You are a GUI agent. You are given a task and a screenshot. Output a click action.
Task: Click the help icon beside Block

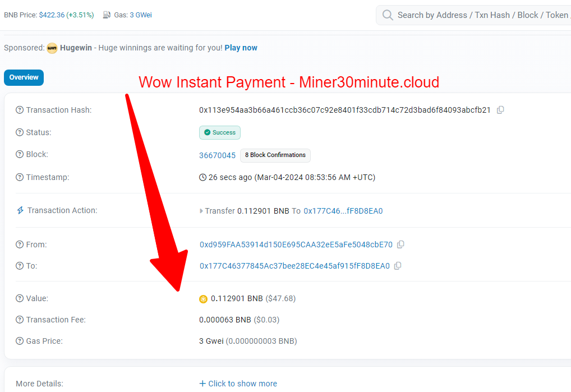pyautogui.click(x=20, y=154)
